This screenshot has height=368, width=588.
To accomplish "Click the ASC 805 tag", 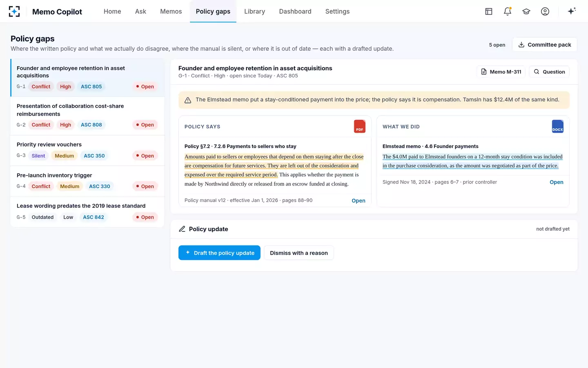I will [x=91, y=87].
